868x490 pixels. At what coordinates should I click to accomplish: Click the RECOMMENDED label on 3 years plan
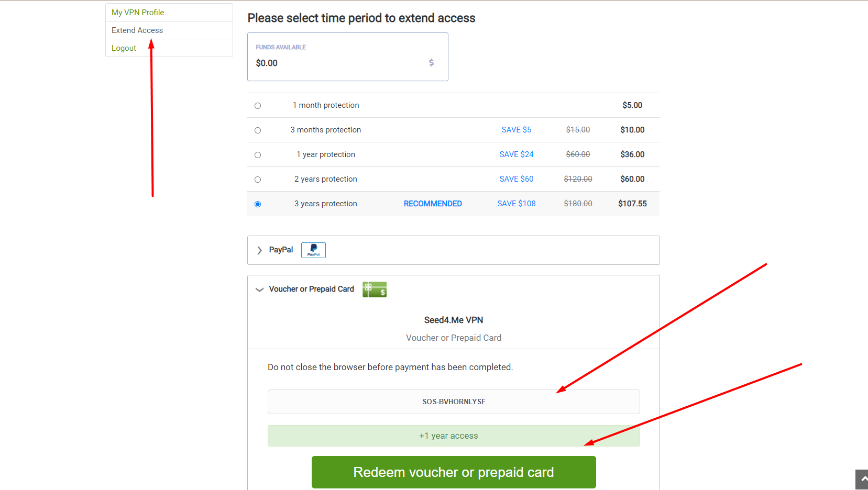click(433, 204)
